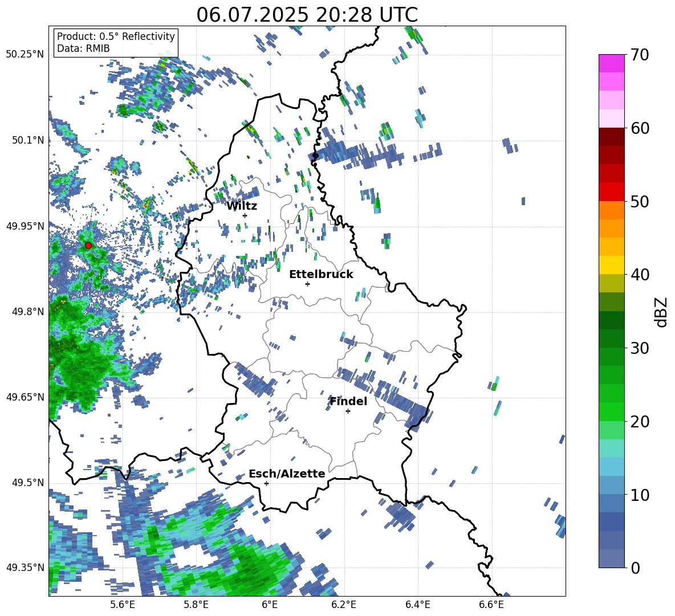Click the yellow 40 dBZ colorbar swatch
Viewport: 675px width, 616px height.
pyautogui.click(x=611, y=265)
